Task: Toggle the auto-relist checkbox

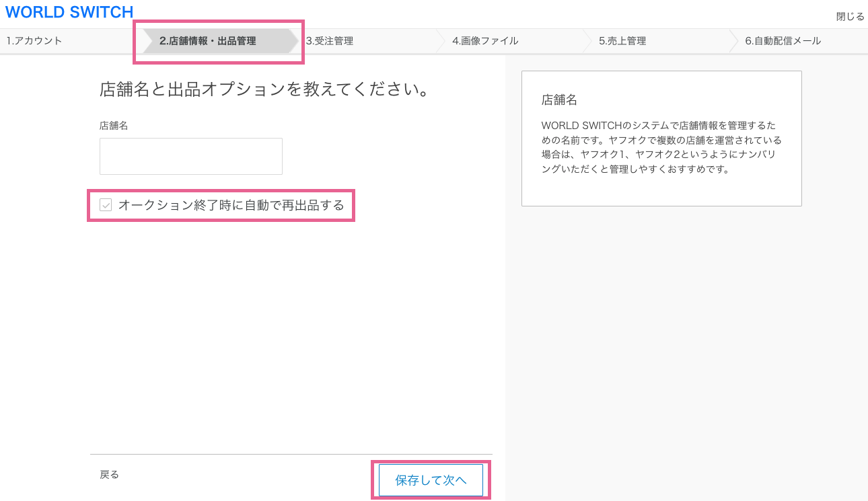Action: coord(106,205)
